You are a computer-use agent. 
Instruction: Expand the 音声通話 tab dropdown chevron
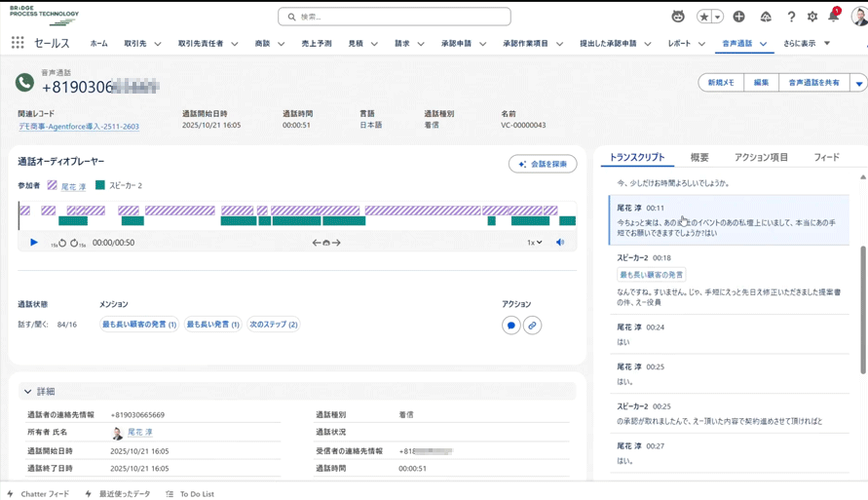(x=764, y=44)
